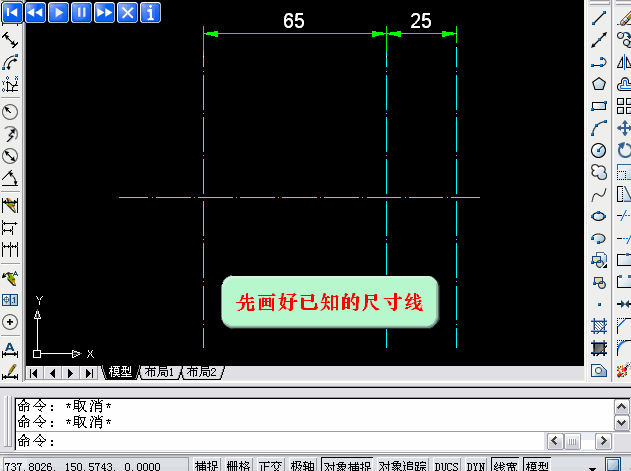Select the Hatch tool
Screen dimensions: 631x471
click(x=599, y=326)
